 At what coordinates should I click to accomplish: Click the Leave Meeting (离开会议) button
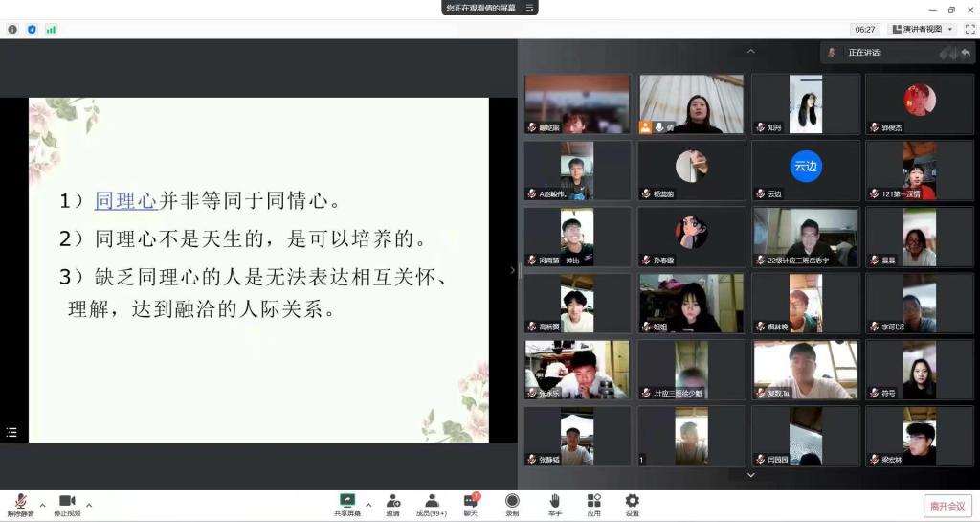click(x=947, y=506)
